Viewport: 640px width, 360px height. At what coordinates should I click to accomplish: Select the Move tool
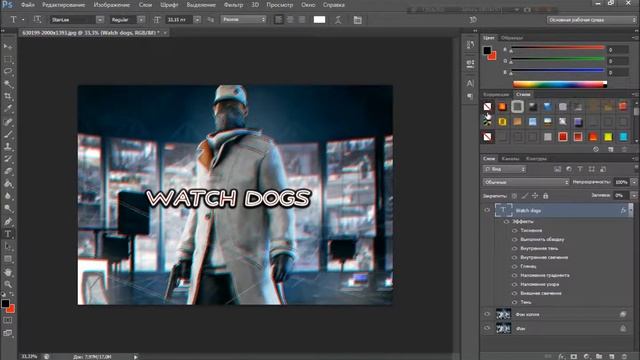[8, 47]
